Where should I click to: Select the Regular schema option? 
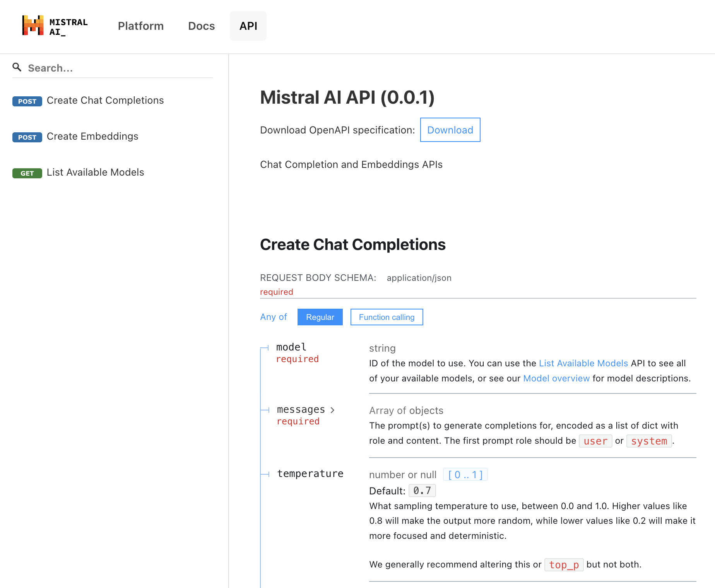coord(320,317)
